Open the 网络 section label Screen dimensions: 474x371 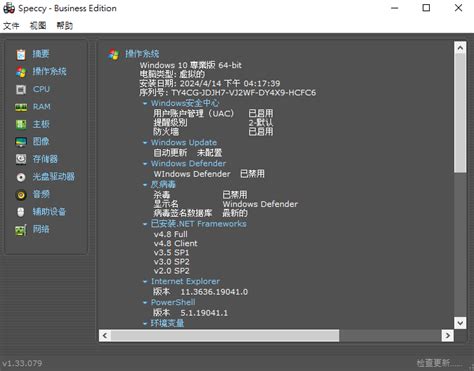41,230
